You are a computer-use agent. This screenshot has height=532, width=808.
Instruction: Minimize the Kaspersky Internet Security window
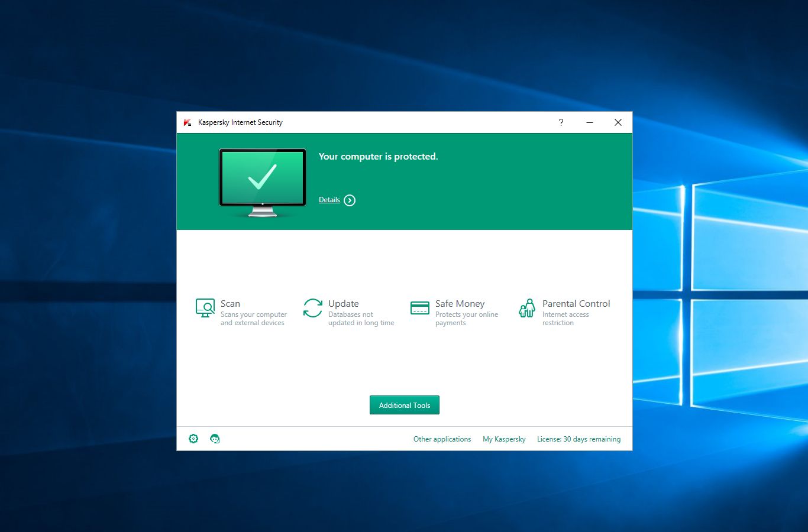click(590, 122)
